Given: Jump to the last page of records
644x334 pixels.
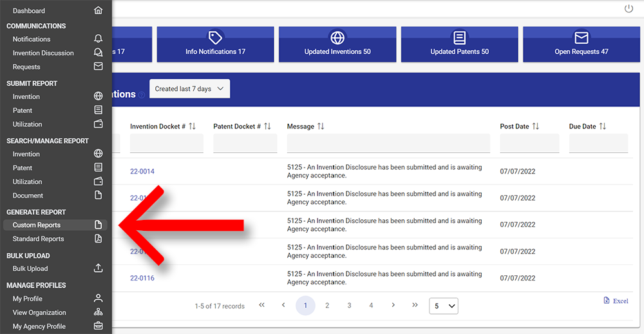Looking at the screenshot, I should pyautogui.click(x=415, y=306).
